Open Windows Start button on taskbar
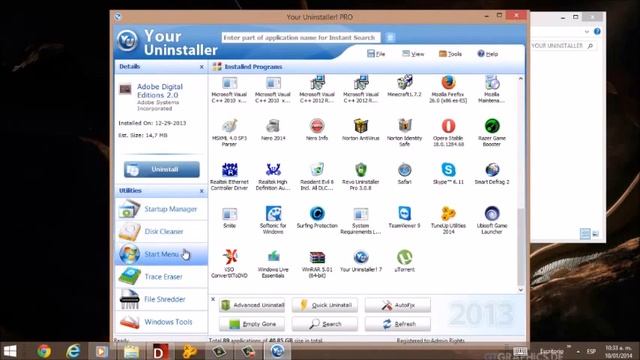Image resolution: width=640 pixels, height=360 pixels. coord(10,351)
